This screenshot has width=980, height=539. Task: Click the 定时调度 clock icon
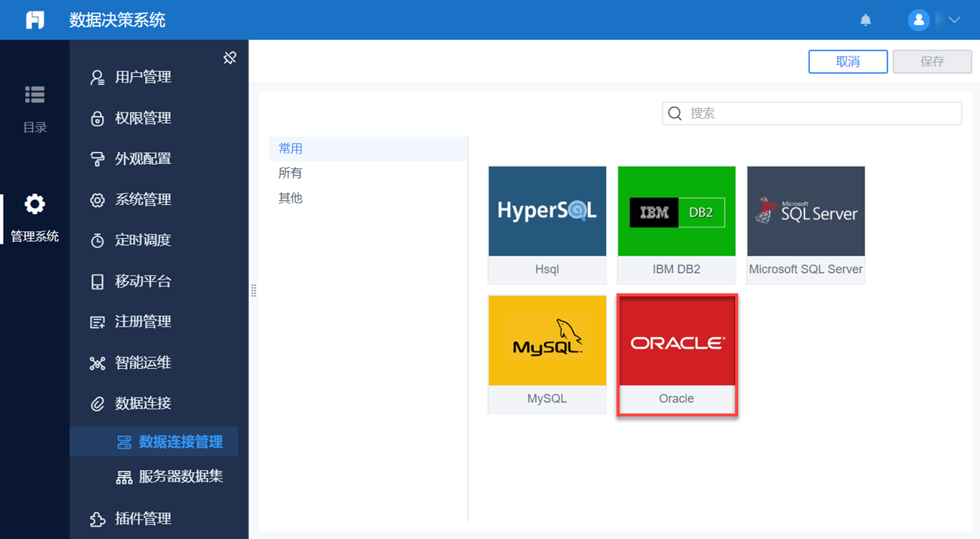coord(97,240)
